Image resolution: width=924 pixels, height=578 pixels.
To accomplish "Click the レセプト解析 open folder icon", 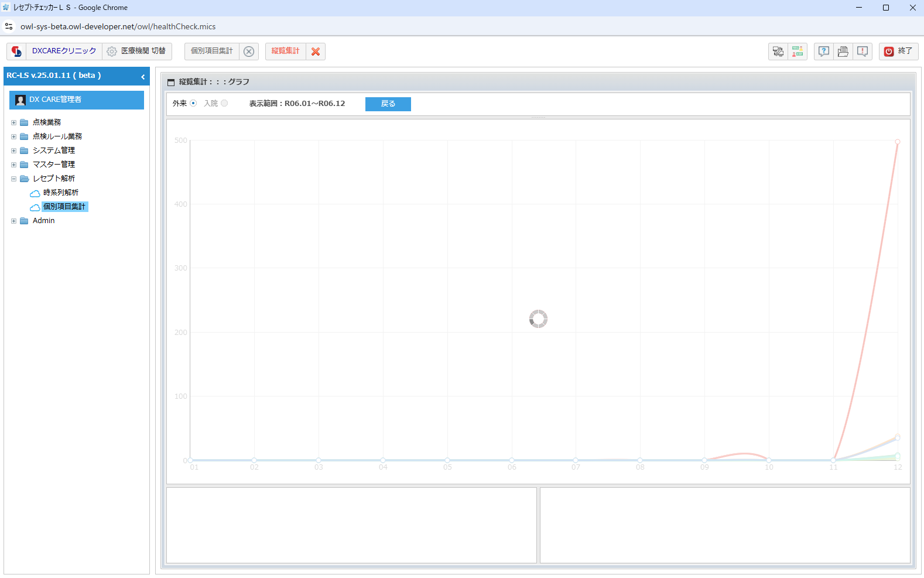I will [24, 179].
